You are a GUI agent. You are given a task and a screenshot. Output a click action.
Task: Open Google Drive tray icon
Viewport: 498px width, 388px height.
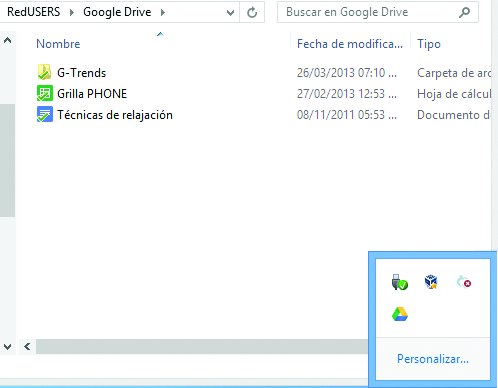400,314
